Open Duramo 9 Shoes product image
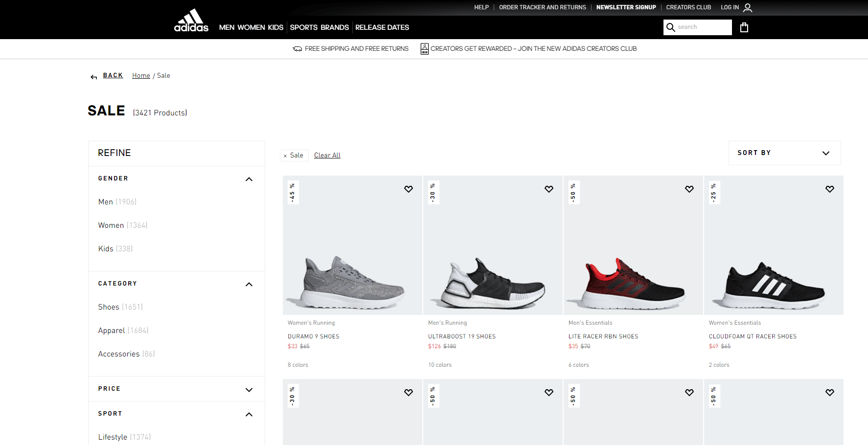The width and height of the screenshot is (868, 445). pos(352,245)
